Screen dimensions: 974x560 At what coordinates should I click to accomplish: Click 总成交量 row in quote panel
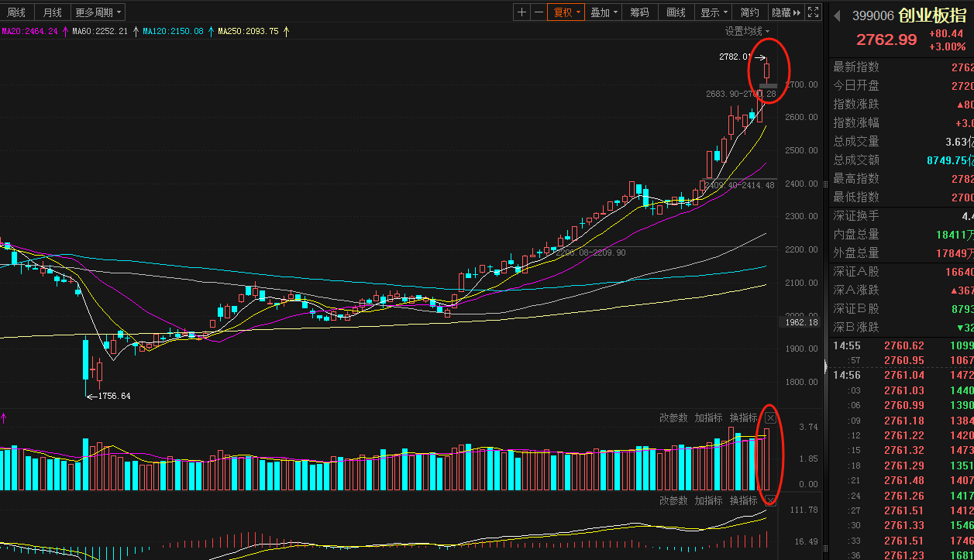click(x=903, y=141)
